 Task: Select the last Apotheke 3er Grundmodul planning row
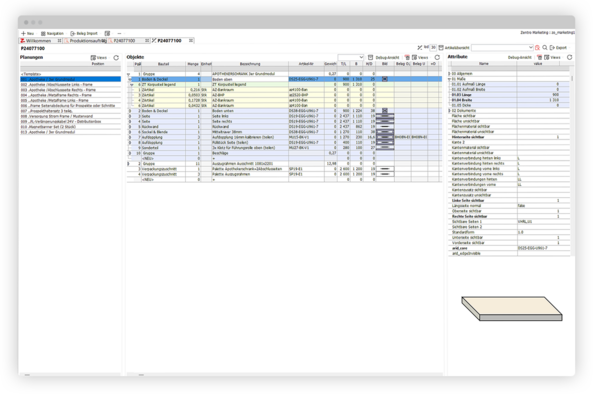click(x=70, y=132)
